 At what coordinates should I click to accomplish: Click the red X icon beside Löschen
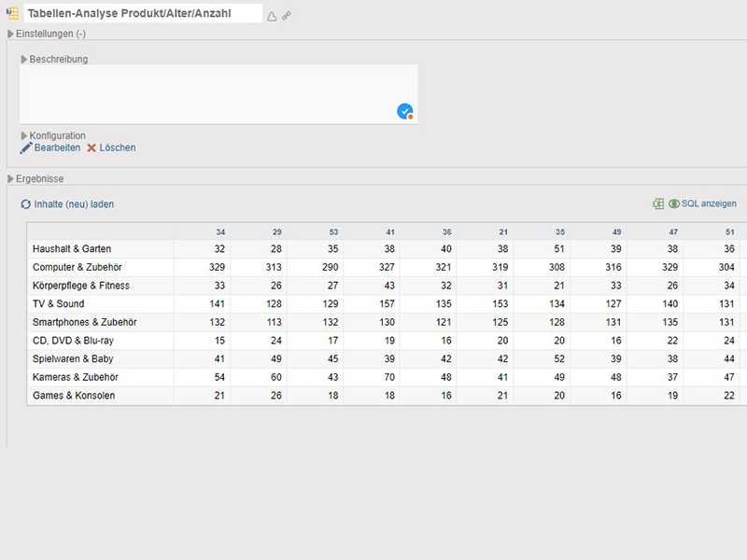tap(92, 148)
